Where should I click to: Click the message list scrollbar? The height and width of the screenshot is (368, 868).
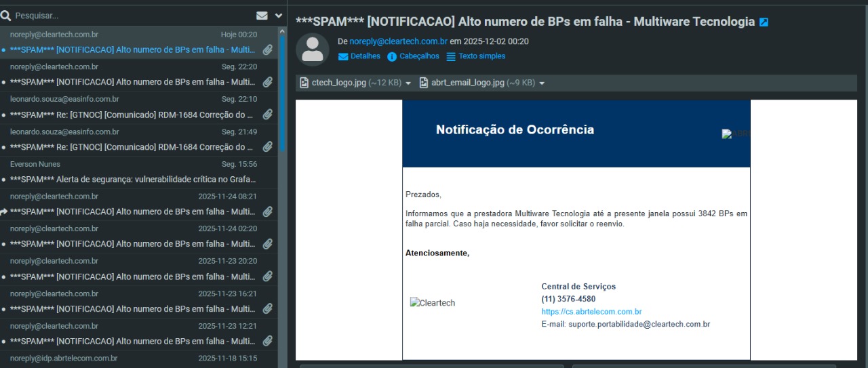tap(281, 88)
